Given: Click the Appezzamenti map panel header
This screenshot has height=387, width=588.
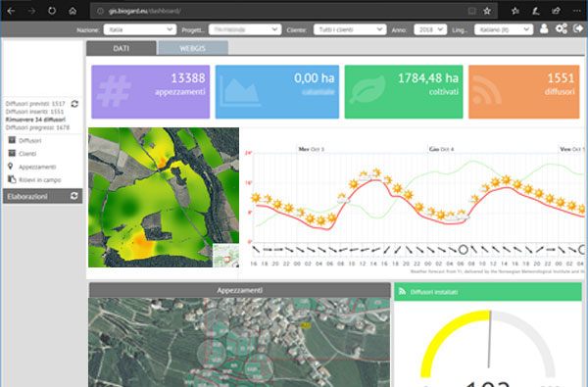Looking at the screenshot, I should click(x=240, y=290).
